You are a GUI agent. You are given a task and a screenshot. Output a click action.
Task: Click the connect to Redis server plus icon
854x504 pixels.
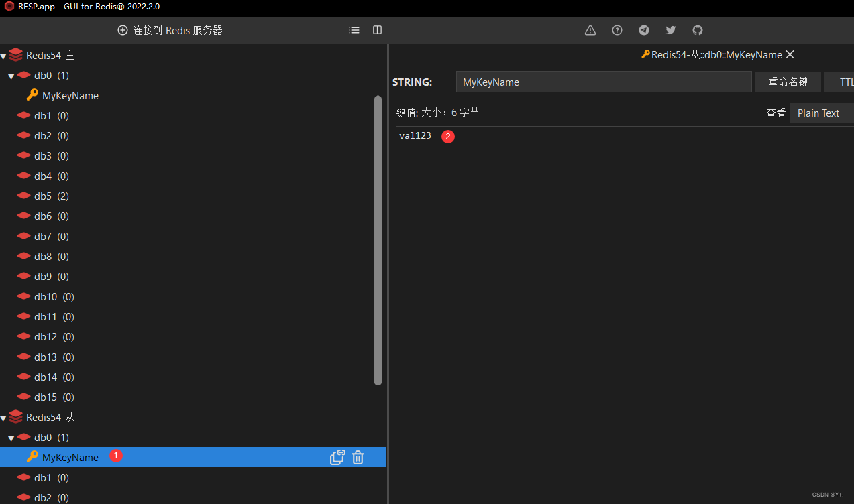(123, 30)
